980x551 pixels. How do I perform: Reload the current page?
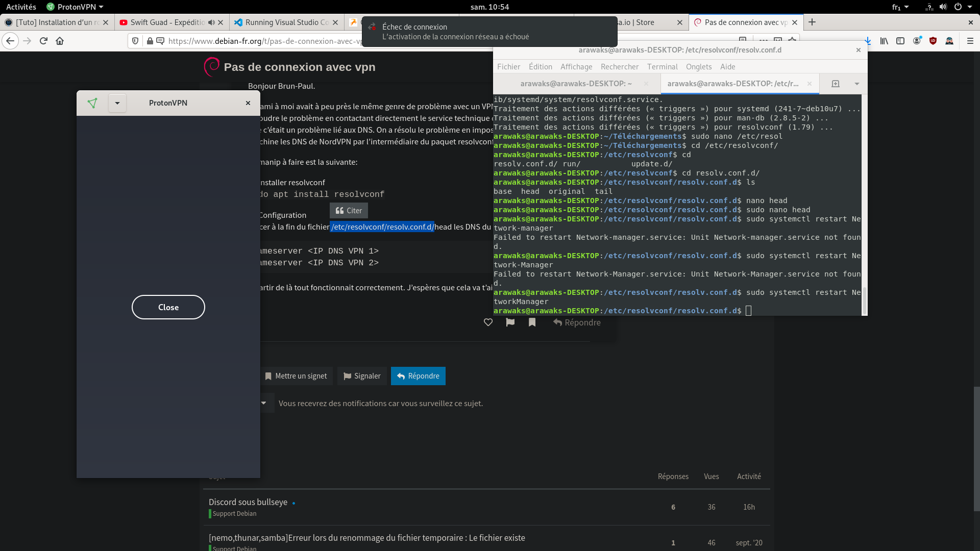click(43, 41)
